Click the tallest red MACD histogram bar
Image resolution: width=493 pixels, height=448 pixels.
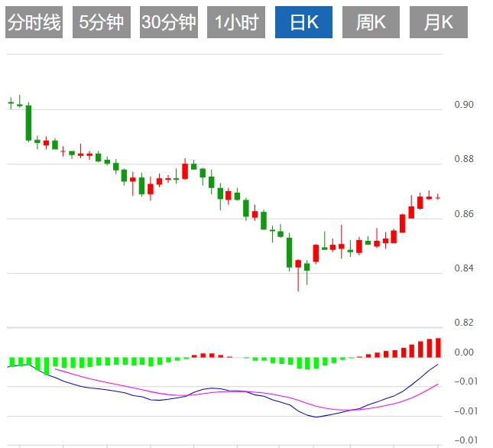[x=438, y=347]
